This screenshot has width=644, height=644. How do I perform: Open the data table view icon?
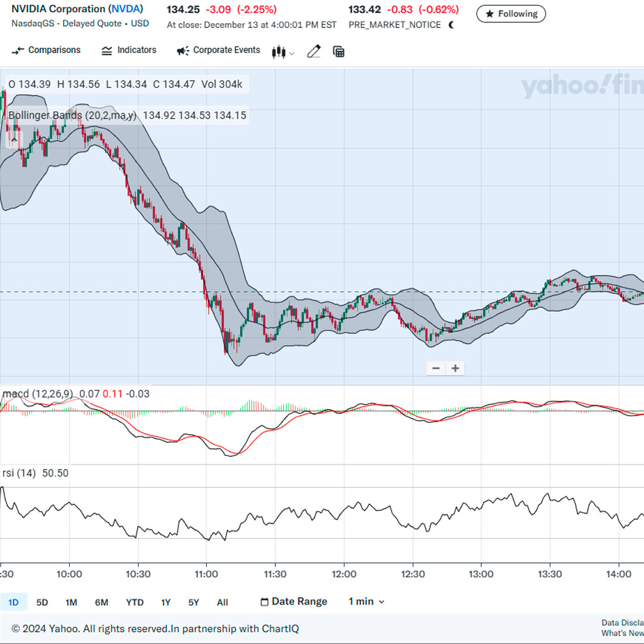coord(339,52)
